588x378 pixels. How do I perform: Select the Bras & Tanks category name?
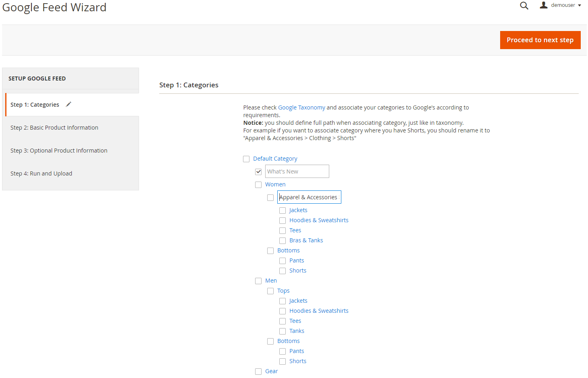(306, 240)
